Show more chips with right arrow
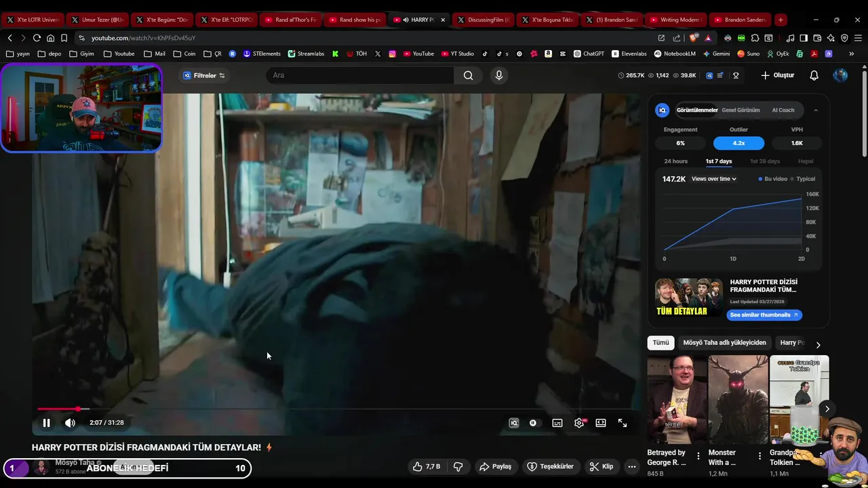The height and width of the screenshot is (488, 868). point(818,344)
